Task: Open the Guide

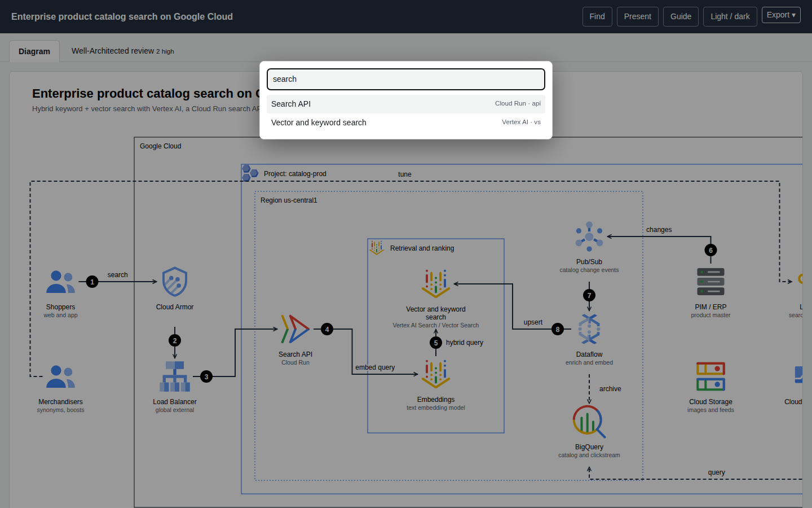Action: pos(681,16)
